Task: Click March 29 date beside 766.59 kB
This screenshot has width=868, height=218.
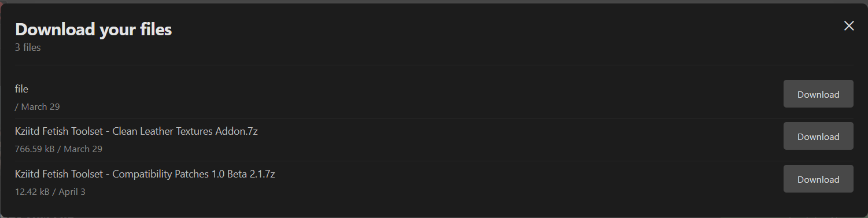Action: point(83,149)
